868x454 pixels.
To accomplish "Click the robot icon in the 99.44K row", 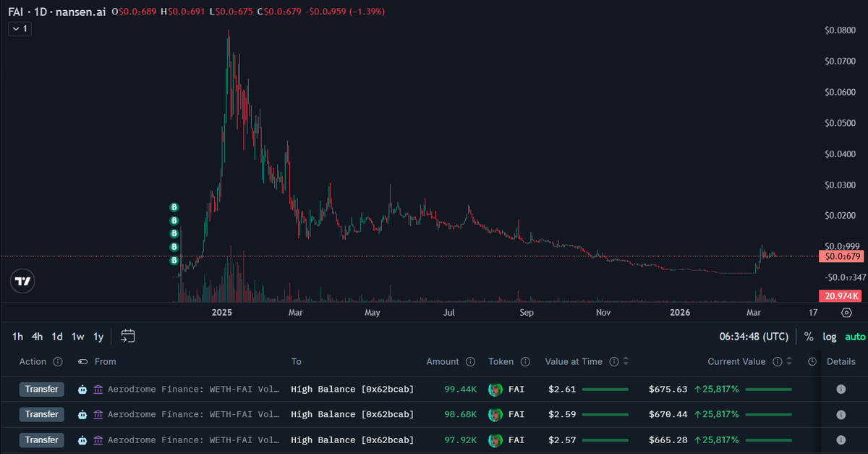I will click(83, 390).
